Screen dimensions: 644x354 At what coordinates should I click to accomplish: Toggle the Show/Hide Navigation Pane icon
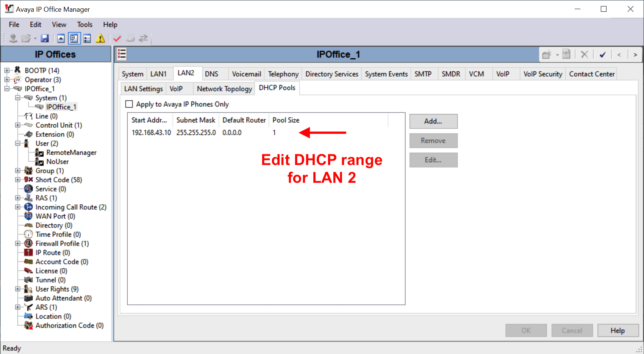pyautogui.click(x=74, y=38)
